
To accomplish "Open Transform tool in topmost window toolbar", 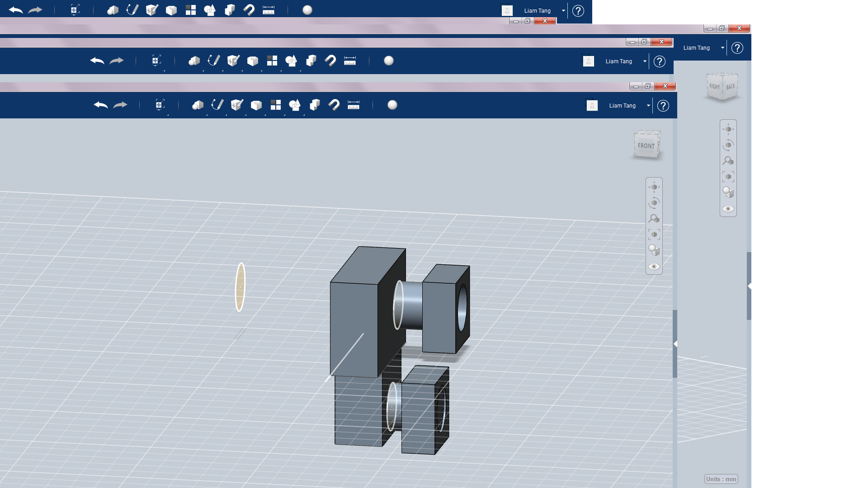I will pos(75,10).
